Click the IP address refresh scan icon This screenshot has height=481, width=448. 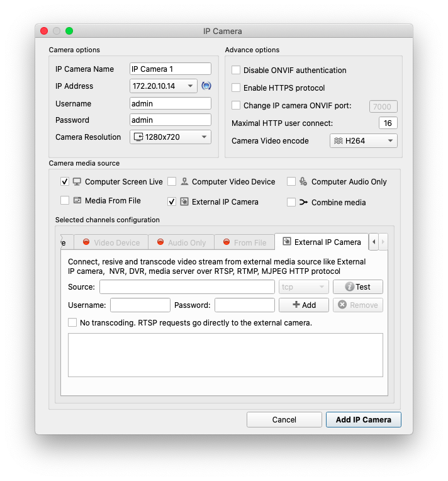point(206,86)
